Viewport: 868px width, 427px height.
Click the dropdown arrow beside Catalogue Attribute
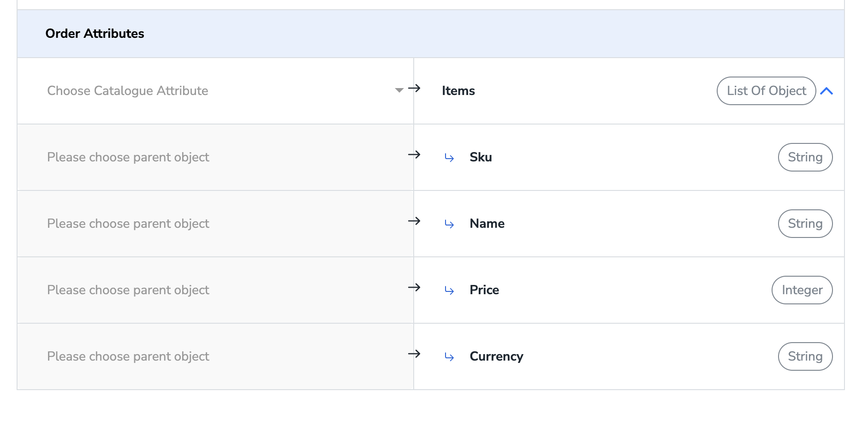coord(399,90)
